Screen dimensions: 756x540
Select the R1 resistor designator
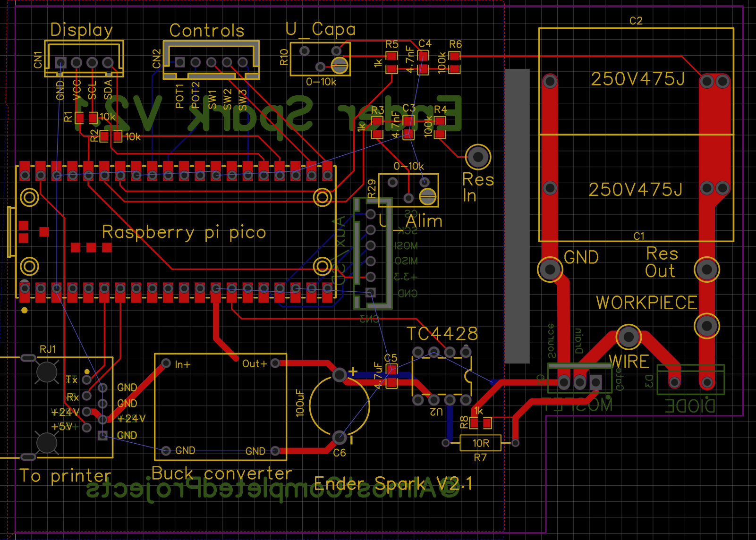click(68, 117)
